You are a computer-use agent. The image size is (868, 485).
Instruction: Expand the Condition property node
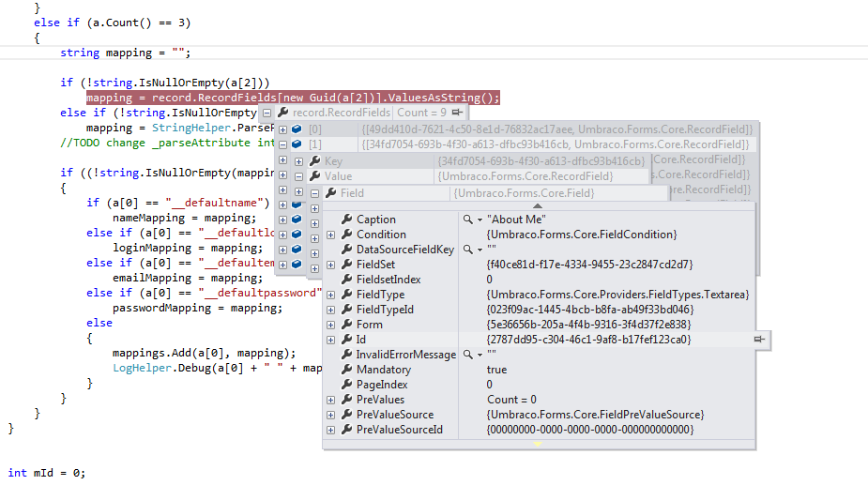point(331,235)
